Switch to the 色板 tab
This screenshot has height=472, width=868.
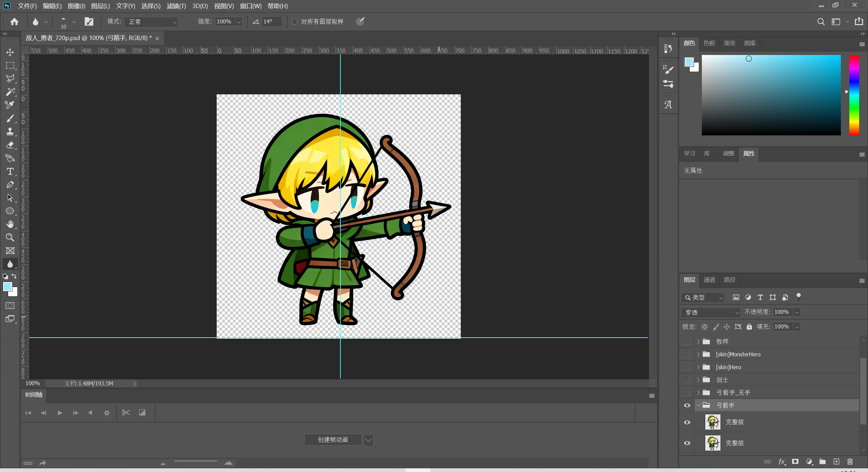pos(709,43)
